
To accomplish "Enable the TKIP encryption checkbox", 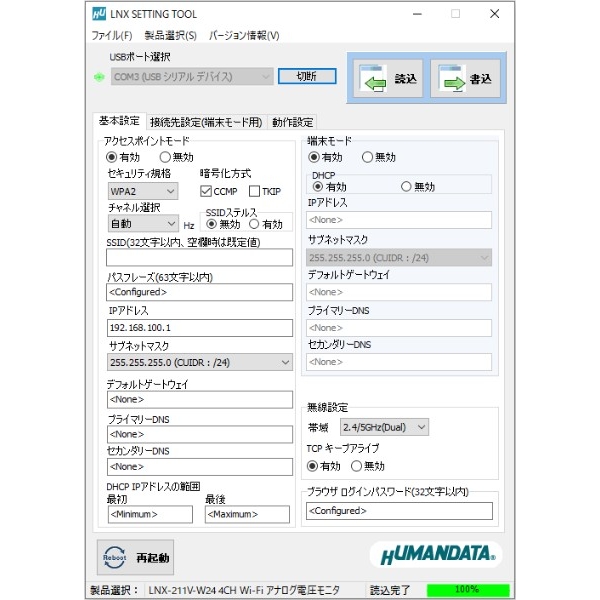I will [x=254, y=191].
